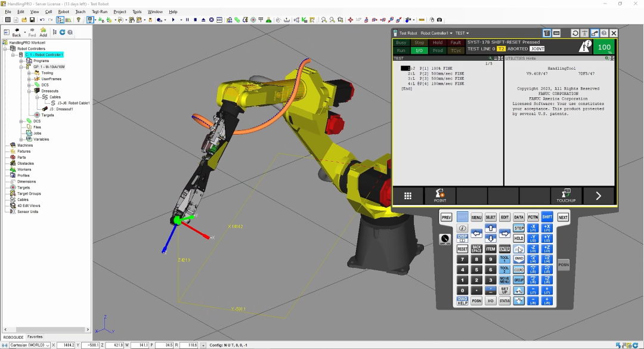Select program line 2 in the TEST listing
Screen dimensions: 644x349
436,73
